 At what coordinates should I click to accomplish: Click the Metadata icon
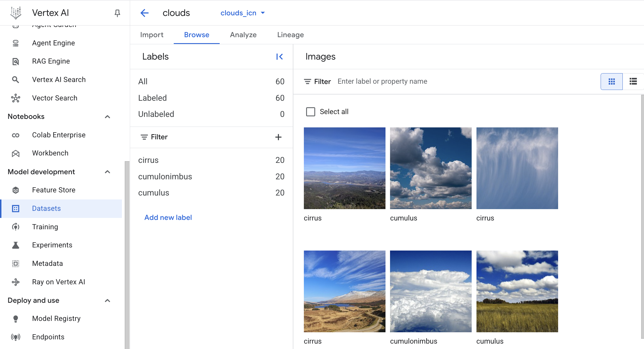tap(16, 264)
